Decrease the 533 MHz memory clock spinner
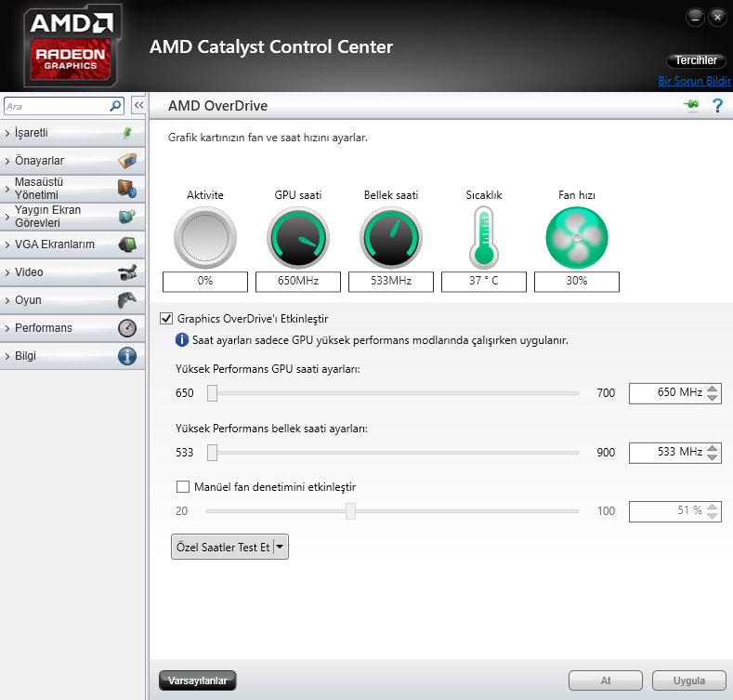The image size is (733, 700). pyautogui.click(x=712, y=456)
